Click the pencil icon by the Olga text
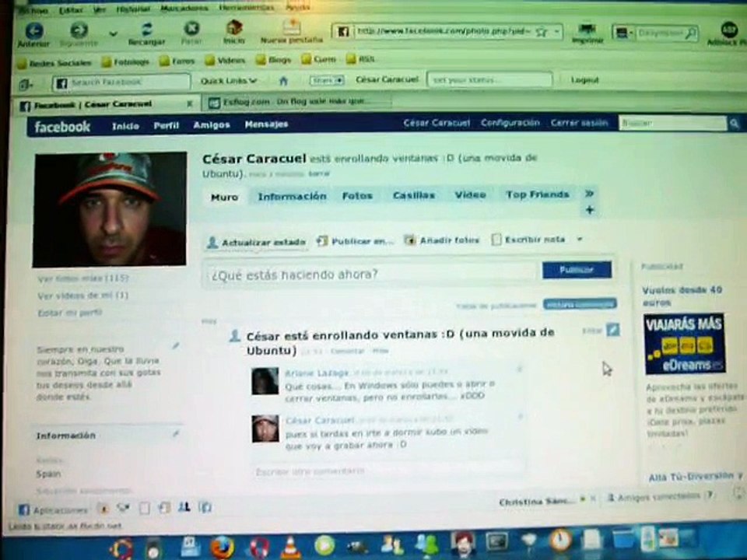 [176, 345]
